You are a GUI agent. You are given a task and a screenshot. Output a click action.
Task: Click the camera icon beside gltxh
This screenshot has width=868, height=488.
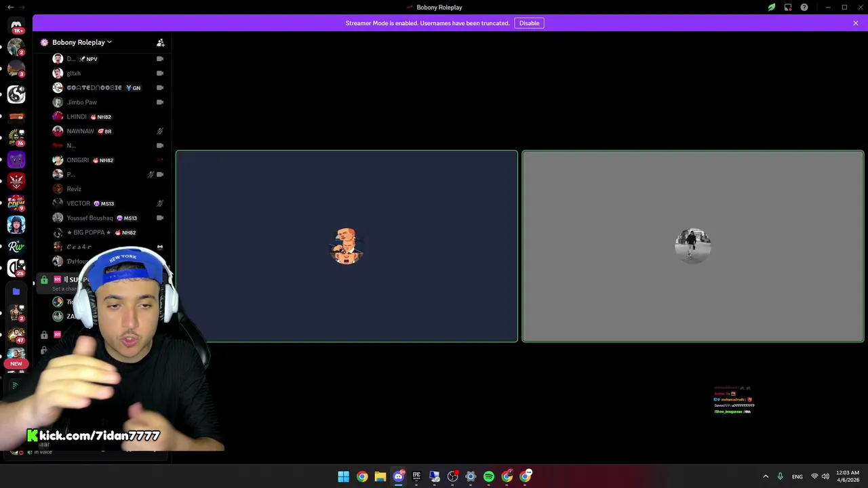point(160,73)
